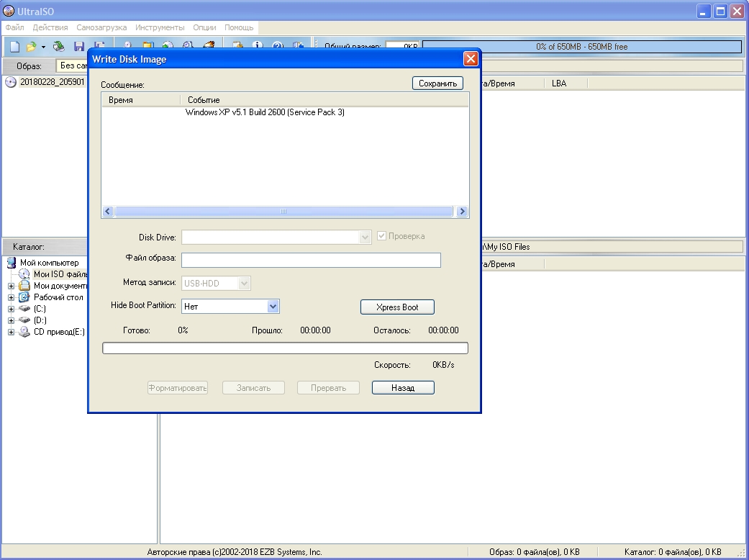
Task: Click the write progress bar
Action: (285, 348)
